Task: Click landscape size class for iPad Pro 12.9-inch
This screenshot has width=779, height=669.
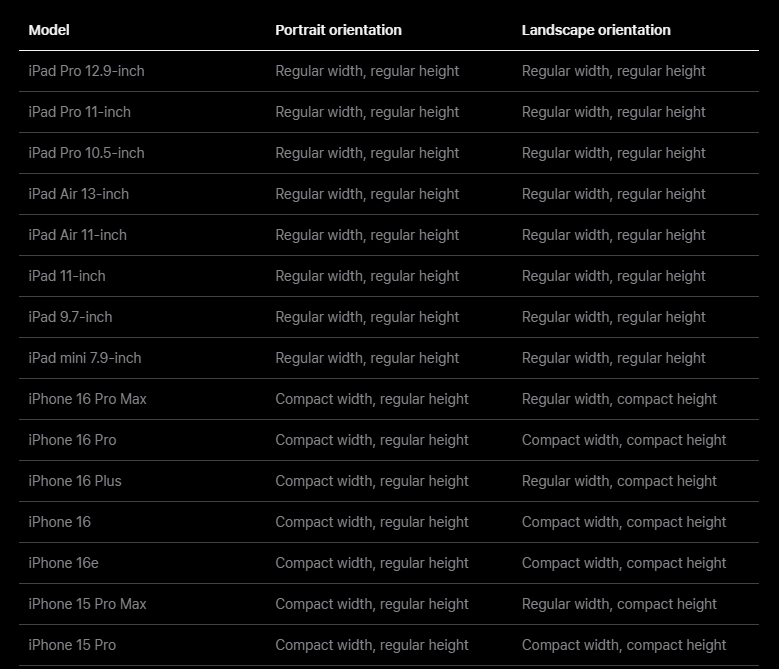Action: [x=614, y=71]
